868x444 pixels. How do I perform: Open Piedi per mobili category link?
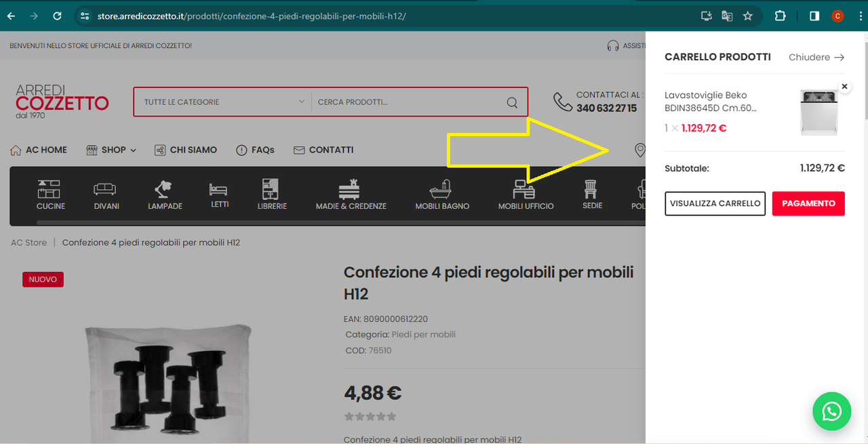click(x=424, y=334)
